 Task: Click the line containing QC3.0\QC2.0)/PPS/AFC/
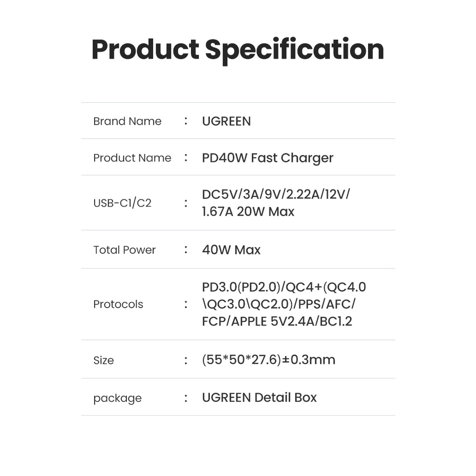(279, 304)
